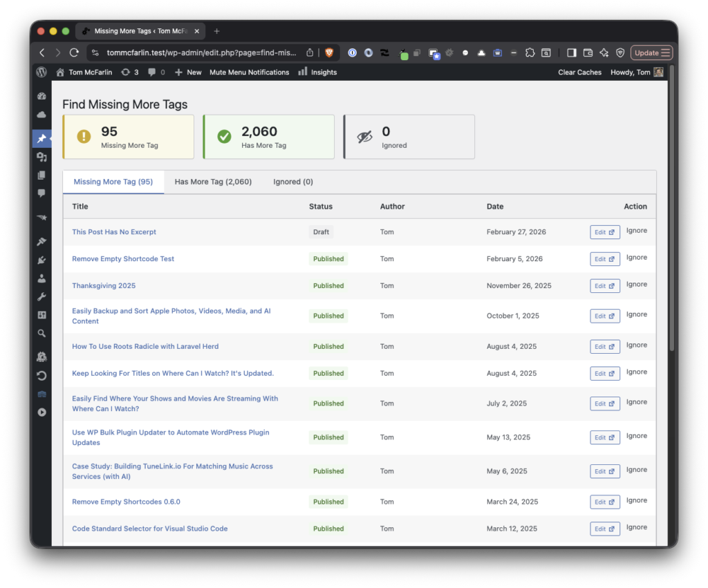Open the Dashboard icon in the sidebar
The height and width of the screenshot is (588, 708).
pos(41,97)
